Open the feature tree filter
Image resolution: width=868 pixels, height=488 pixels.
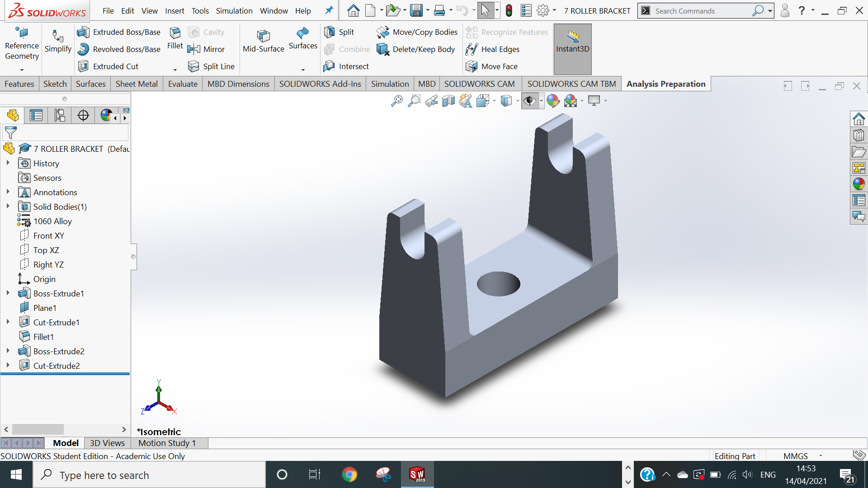click(x=10, y=133)
